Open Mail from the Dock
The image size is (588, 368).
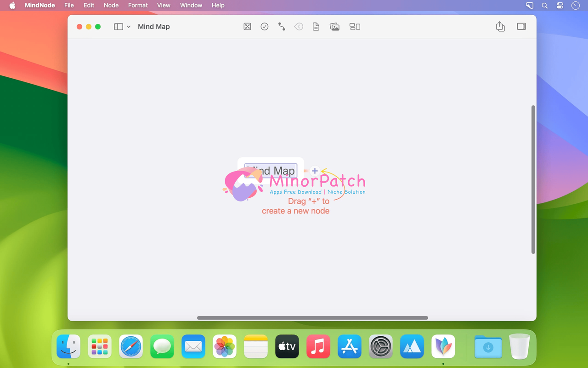pos(193,346)
